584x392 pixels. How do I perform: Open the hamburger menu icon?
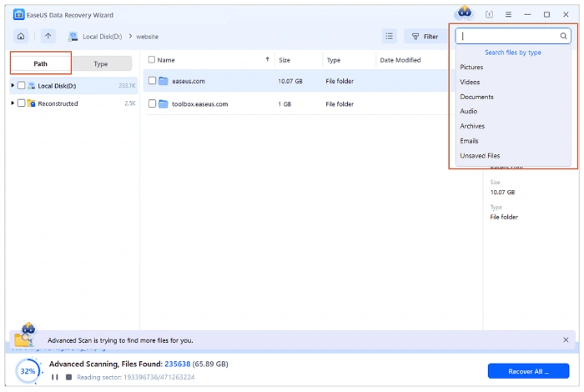508,14
